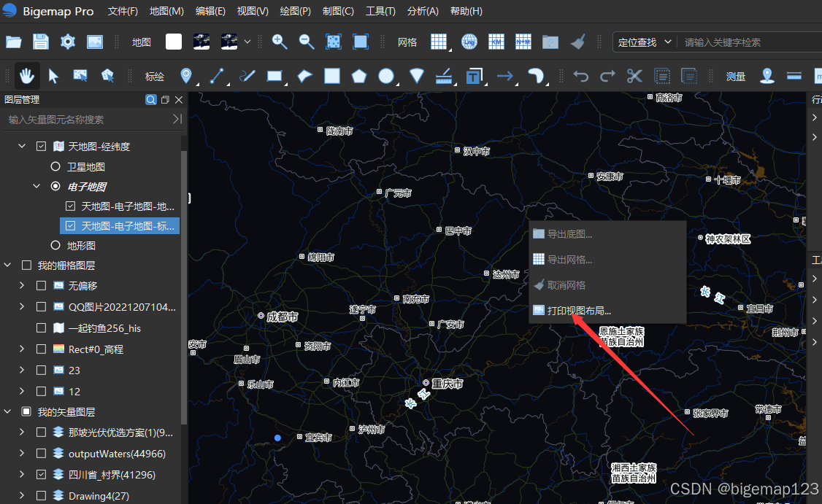This screenshot has height=504, width=822.
Task: Toggle checkbox for 天地图-电子地图-地... layer
Action: 70,206
